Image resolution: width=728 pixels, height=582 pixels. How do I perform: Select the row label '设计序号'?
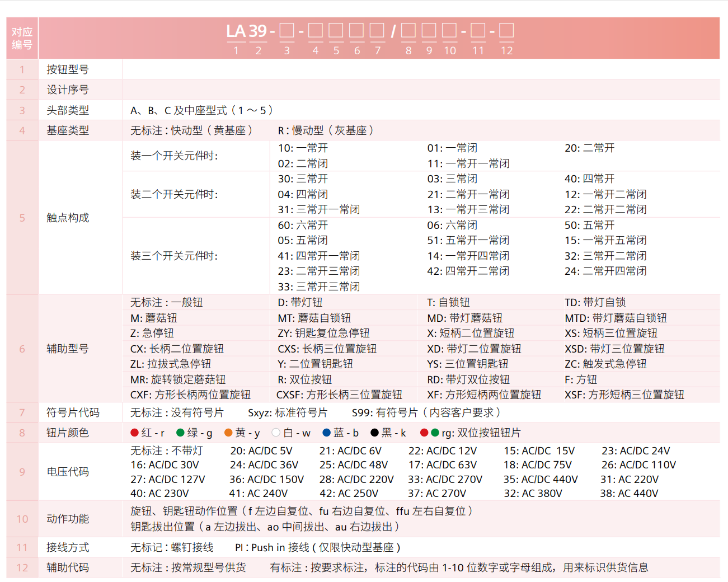pos(68,90)
